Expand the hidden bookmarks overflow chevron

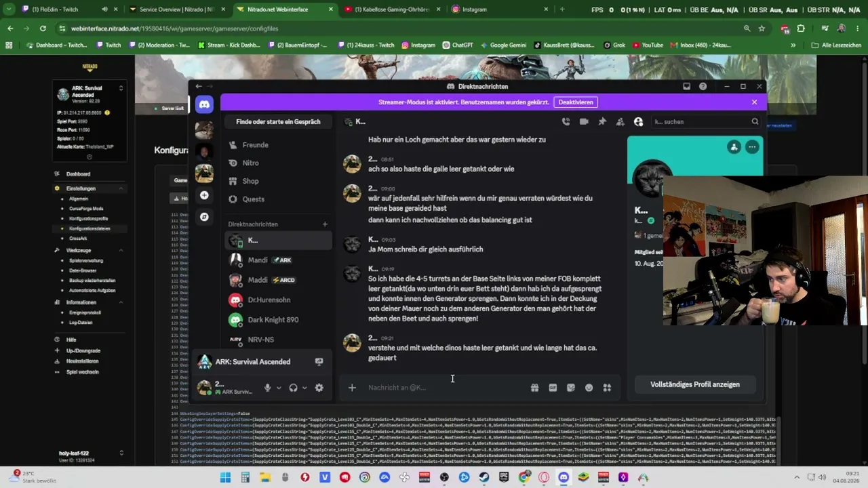(x=793, y=45)
